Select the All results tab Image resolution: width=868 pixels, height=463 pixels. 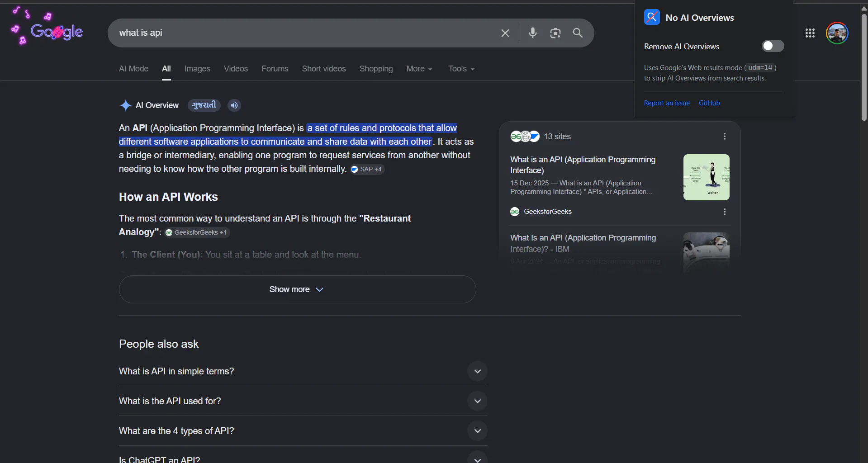166,69
